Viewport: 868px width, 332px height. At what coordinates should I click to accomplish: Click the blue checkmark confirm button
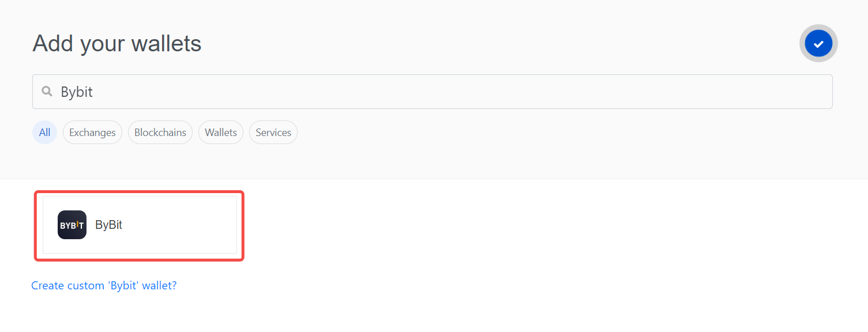pos(818,43)
